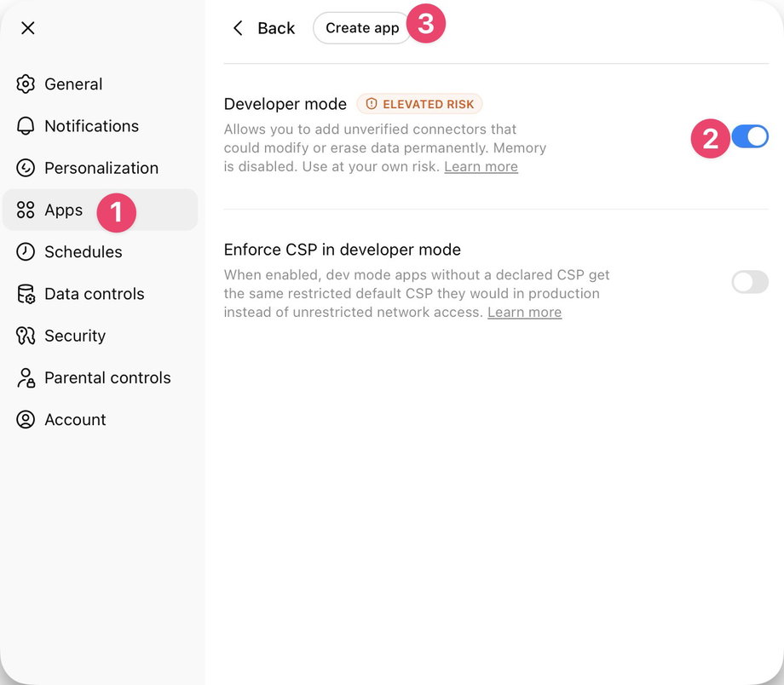Viewport: 784px width, 685px height.
Task: Select the Security settings tab
Action: [x=75, y=336]
